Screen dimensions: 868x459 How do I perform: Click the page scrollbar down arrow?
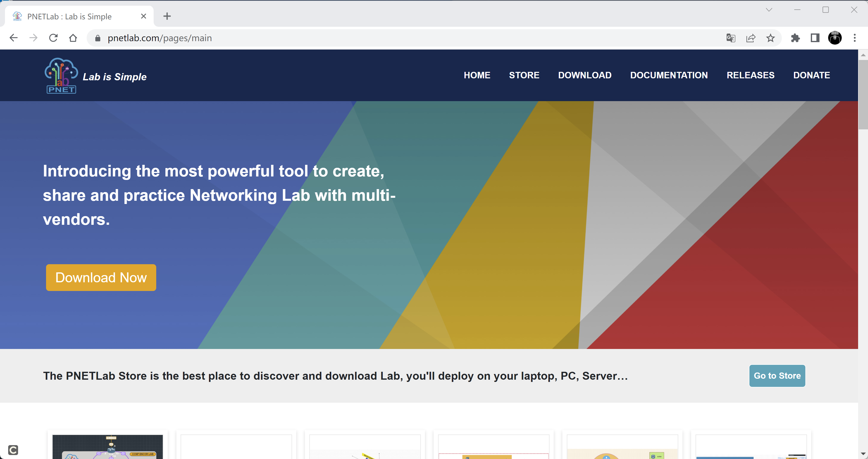click(x=863, y=454)
